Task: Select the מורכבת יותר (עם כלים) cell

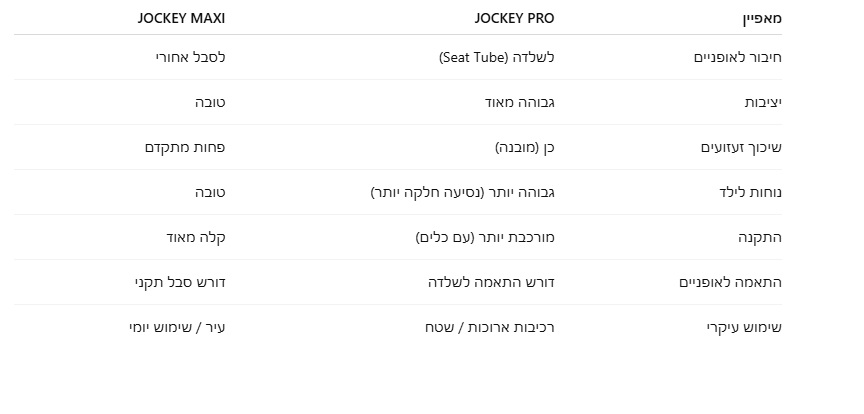Action: pos(485,237)
